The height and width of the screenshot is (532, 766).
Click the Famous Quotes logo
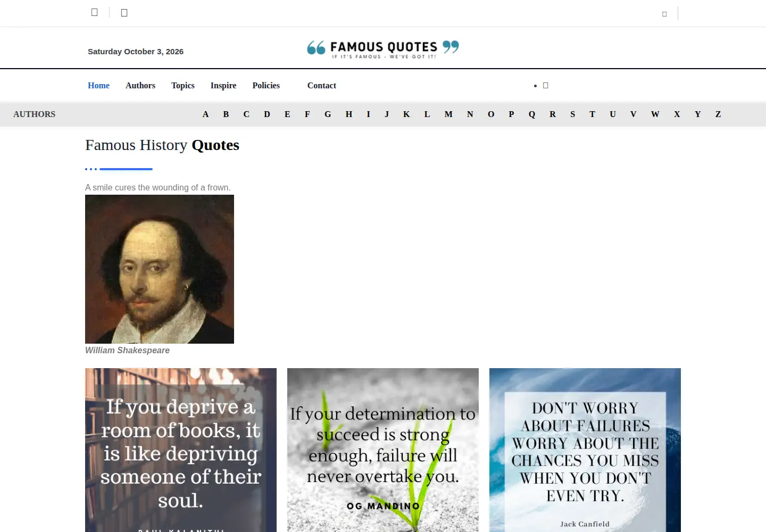(x=383, y=48)
